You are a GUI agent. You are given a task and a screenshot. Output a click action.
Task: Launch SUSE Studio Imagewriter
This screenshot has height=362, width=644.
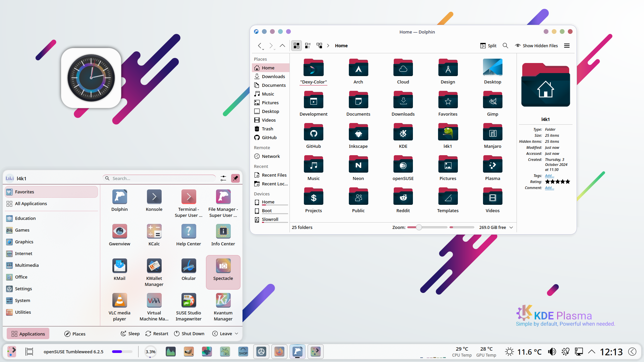click(x=189, y=307)
